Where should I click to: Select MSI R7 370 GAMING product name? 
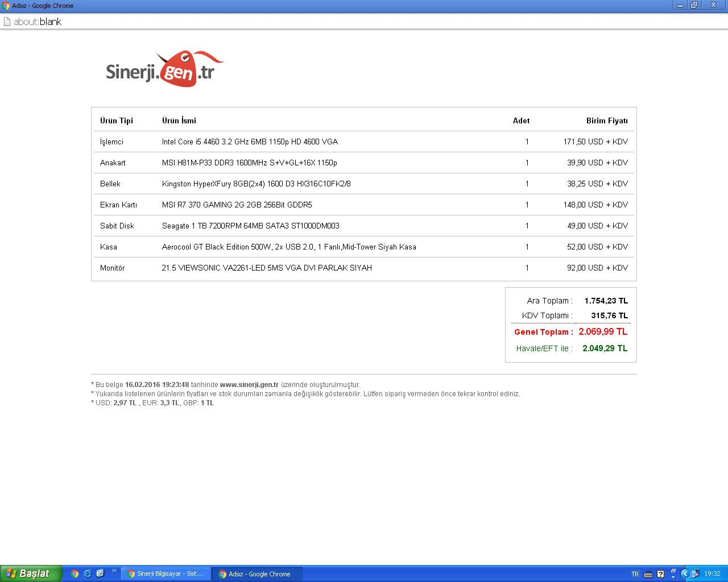237,205
